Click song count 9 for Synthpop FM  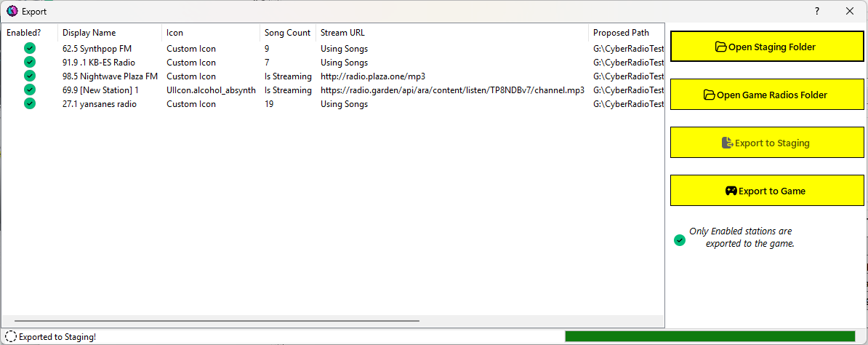tap(267, 49)
